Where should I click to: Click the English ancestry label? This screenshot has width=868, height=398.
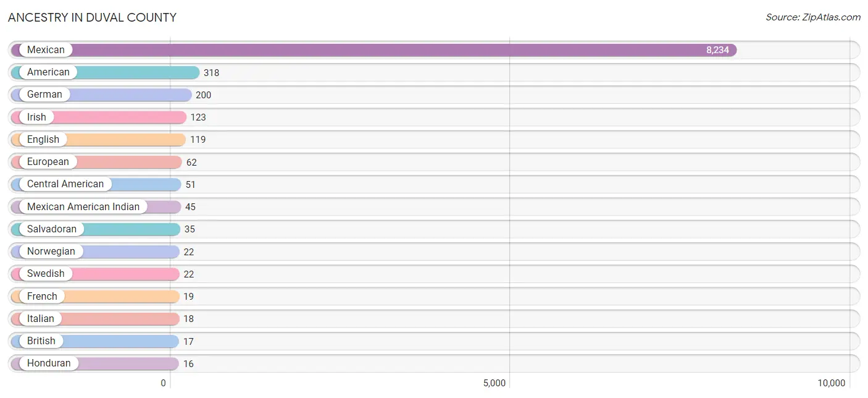43,139
